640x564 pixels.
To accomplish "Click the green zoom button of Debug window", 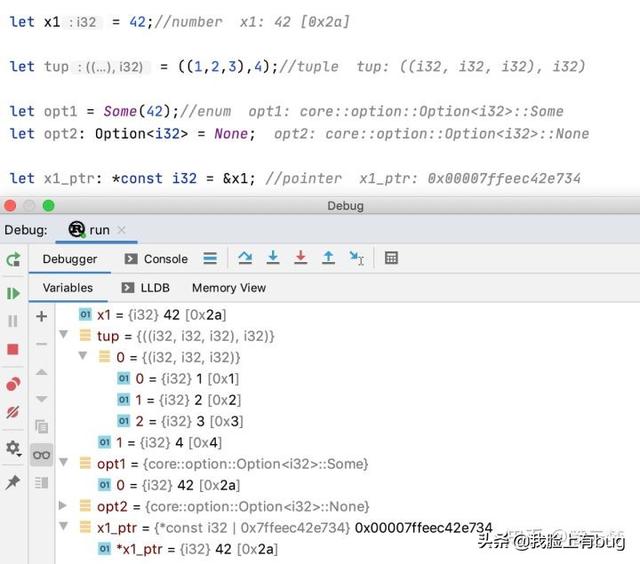I will tap(49, 206).
